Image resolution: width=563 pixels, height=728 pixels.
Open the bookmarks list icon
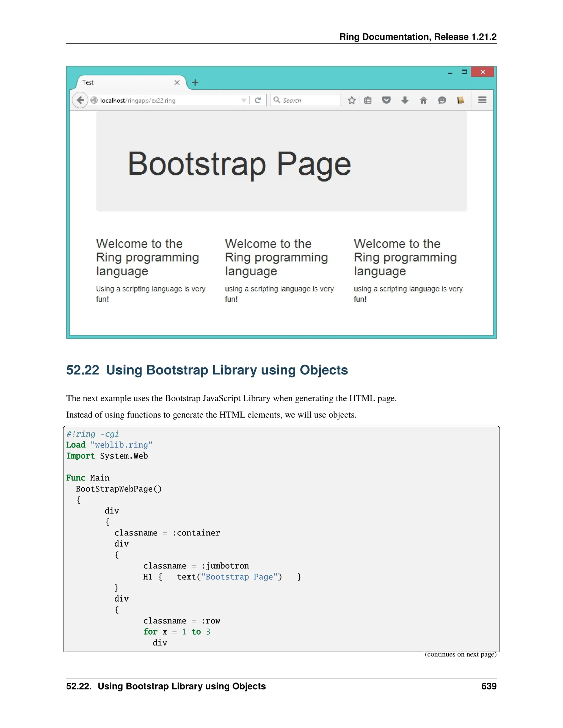pyautogui.click(x=368, y=100)
